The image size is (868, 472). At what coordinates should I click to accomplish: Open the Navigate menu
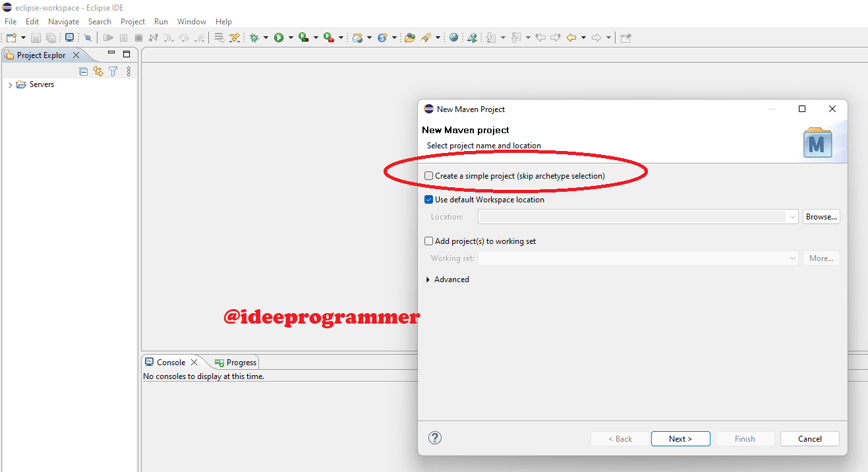coord(64,22)
